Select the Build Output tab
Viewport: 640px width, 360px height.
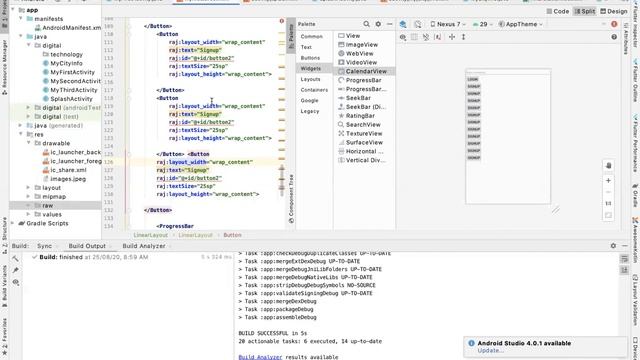click(x=87, y=246)
